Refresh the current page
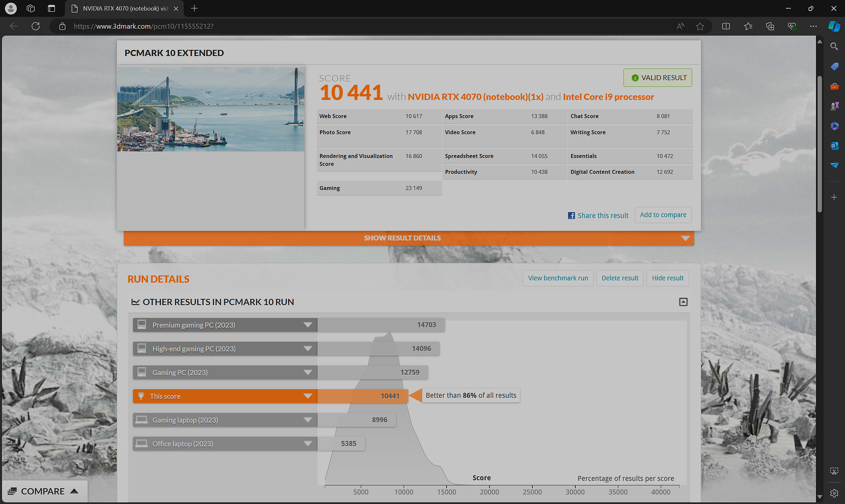This screenshot has width=845, height=504. 36,26
